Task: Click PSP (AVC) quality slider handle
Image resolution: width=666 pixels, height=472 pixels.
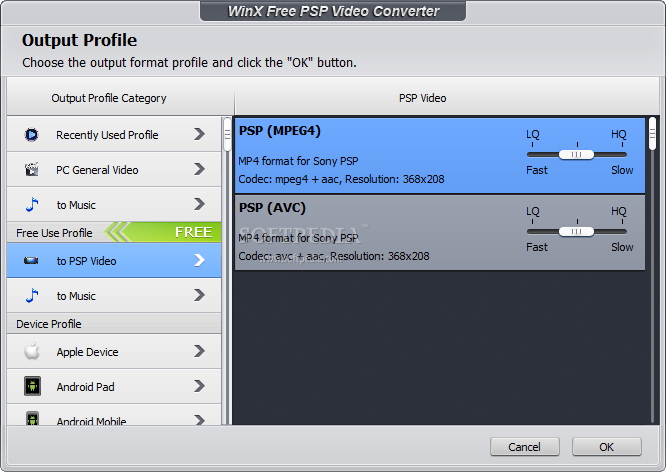Action: pyautogui.click(x=576, y=232)
